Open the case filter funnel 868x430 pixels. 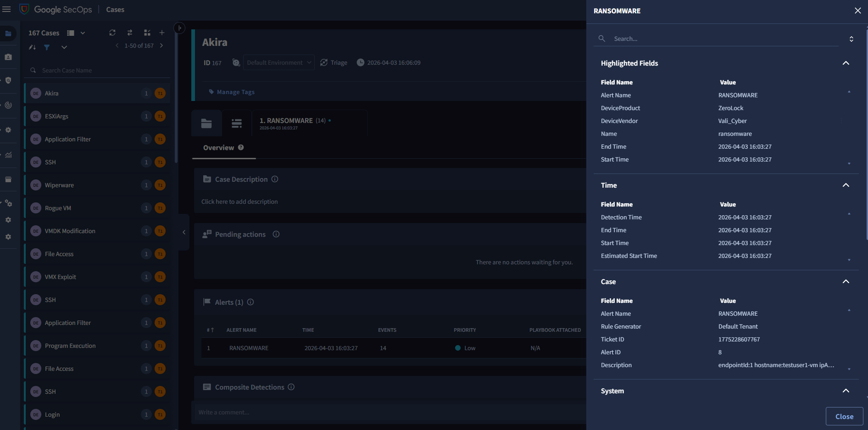click(x=47, y=47)
